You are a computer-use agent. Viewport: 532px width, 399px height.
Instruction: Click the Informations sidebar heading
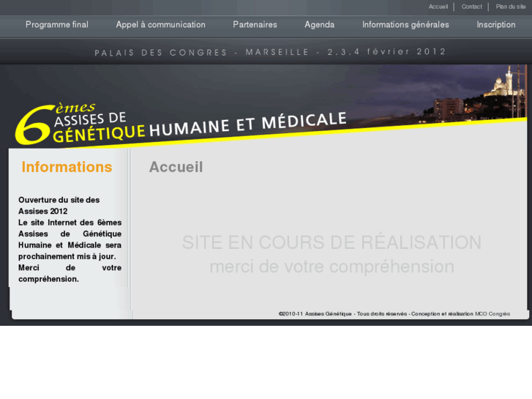pos(67,167)
